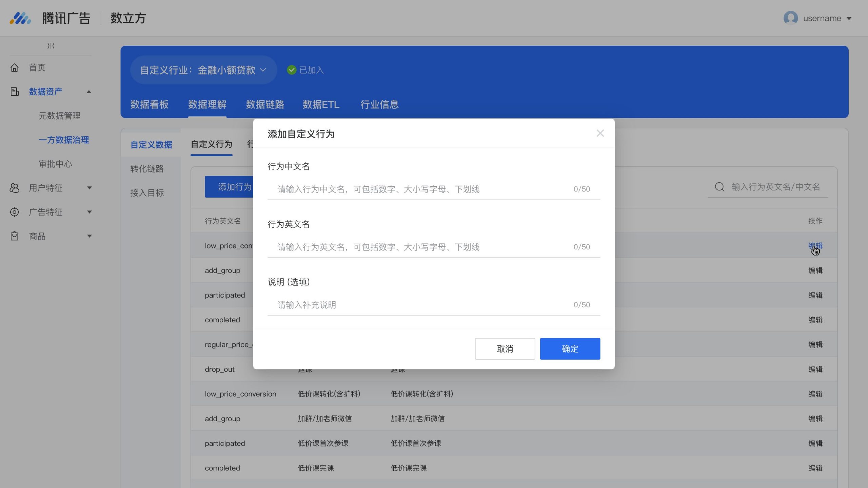The image size is (868, 488).
Task: Focus the 行为中文名 input field
Action: coord(434,189)
